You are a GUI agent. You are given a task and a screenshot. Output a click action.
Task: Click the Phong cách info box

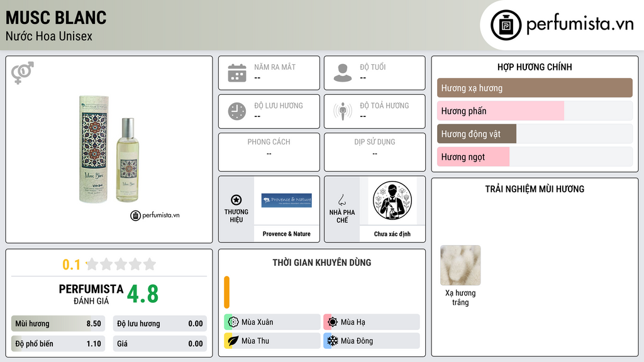point(269,152)
